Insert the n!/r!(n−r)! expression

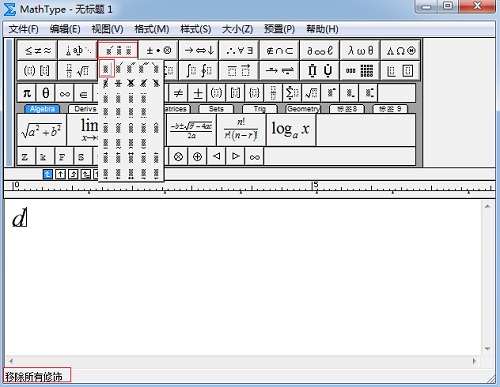point(241,130)
